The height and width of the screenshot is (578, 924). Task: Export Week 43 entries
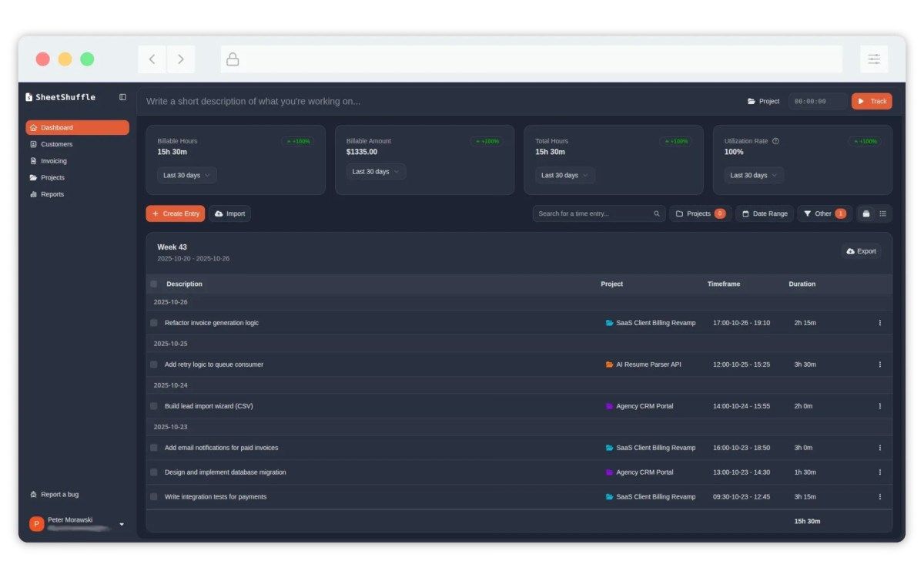point(860,250)
